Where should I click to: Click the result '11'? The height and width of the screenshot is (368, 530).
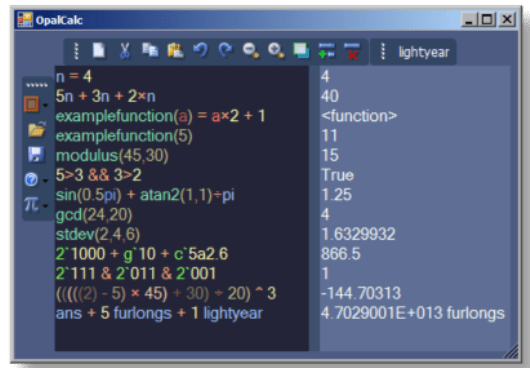pos(329,136)
